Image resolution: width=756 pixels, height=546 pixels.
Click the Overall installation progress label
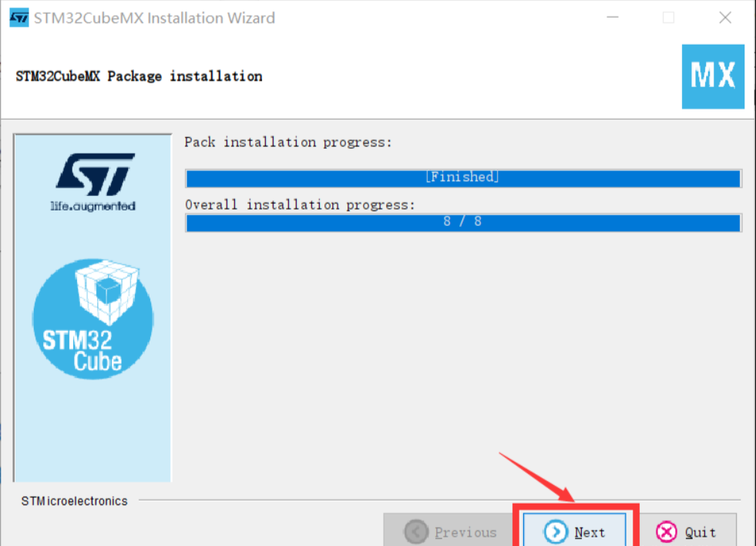pyautogui.click(x=300, y=205)
